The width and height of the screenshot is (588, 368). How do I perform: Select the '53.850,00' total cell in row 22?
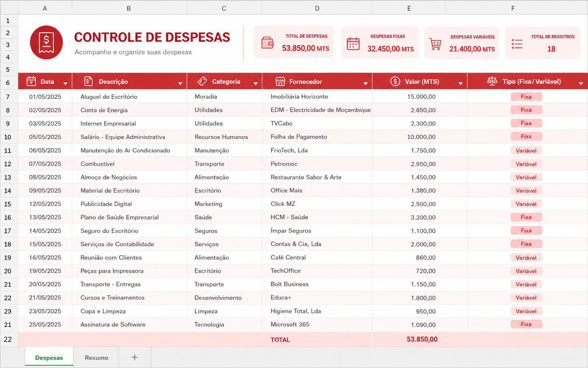pyautogui.click(x=419, y=339)
